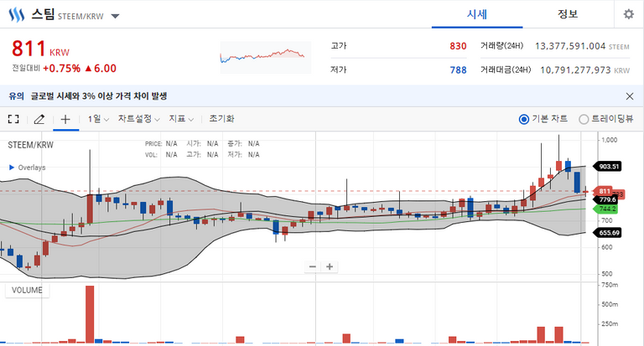644x346 pixels.
Task: Zoom out chart with minus button
Action: point(313,266)
